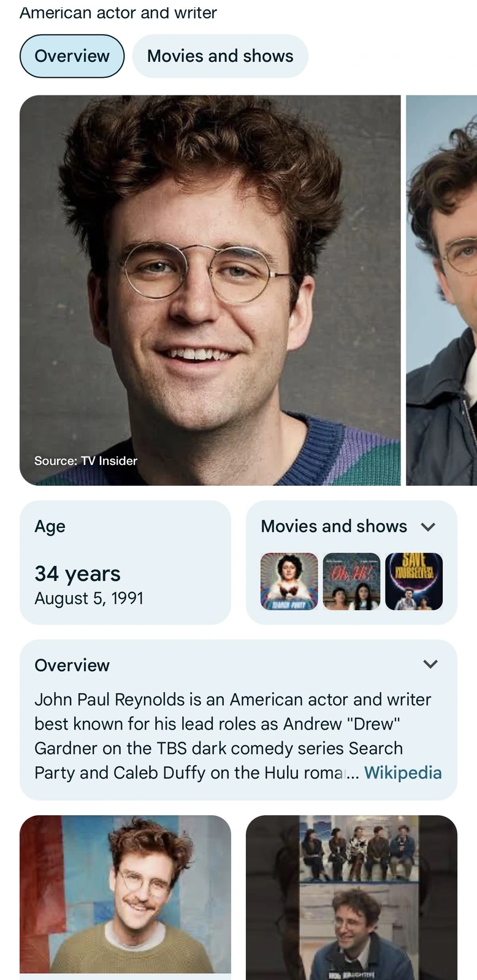View the partially visible portrait on right
This screenshot has width=477, height=980.
pos(441,290)
